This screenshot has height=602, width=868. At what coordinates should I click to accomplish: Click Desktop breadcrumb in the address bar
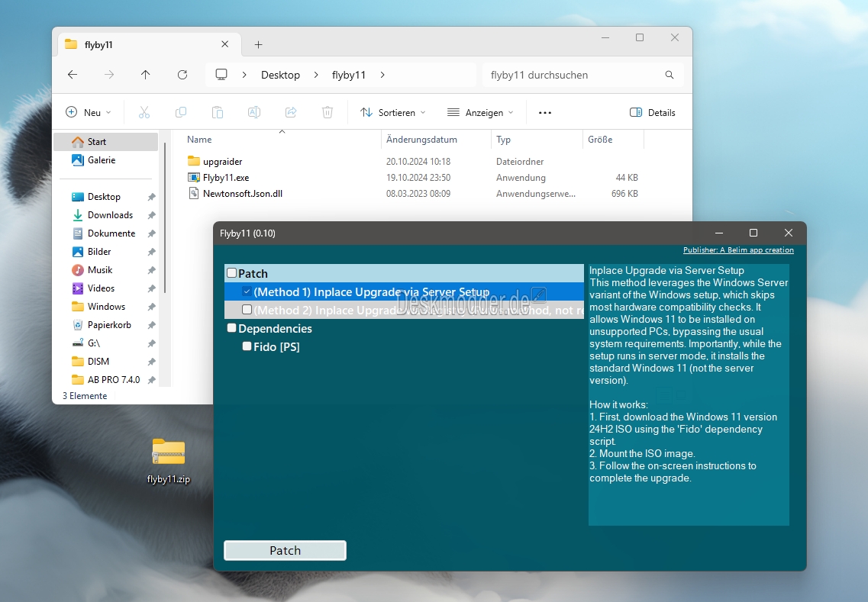[281, 75]
